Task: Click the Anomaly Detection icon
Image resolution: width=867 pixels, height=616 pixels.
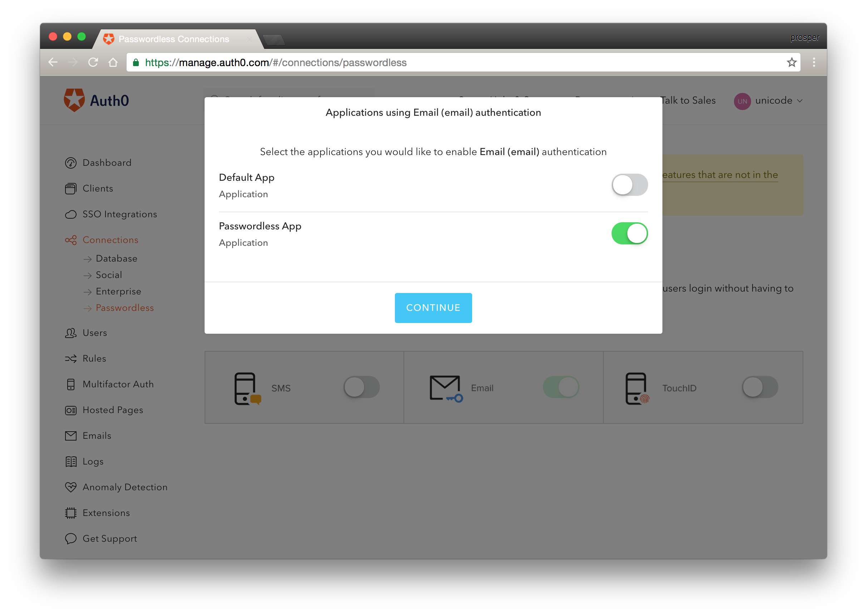Action: [71, 487]
